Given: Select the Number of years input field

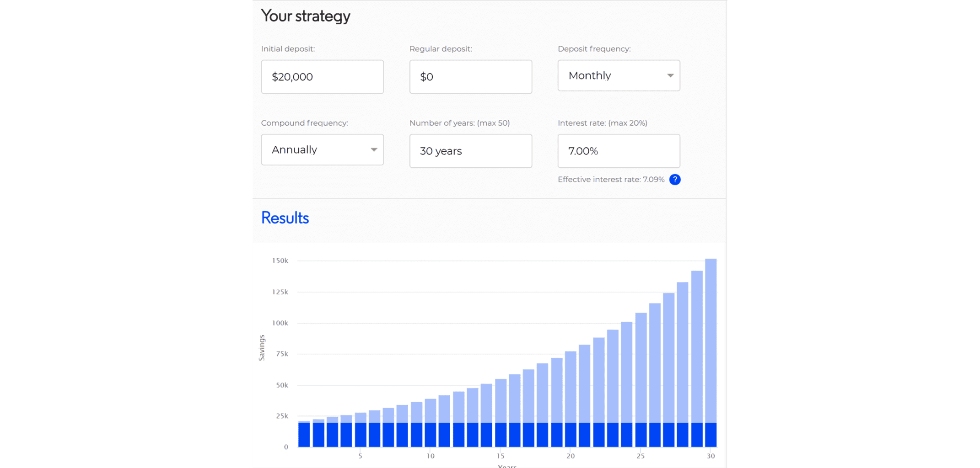Looking at the screenshot, I should pos(470,151).
